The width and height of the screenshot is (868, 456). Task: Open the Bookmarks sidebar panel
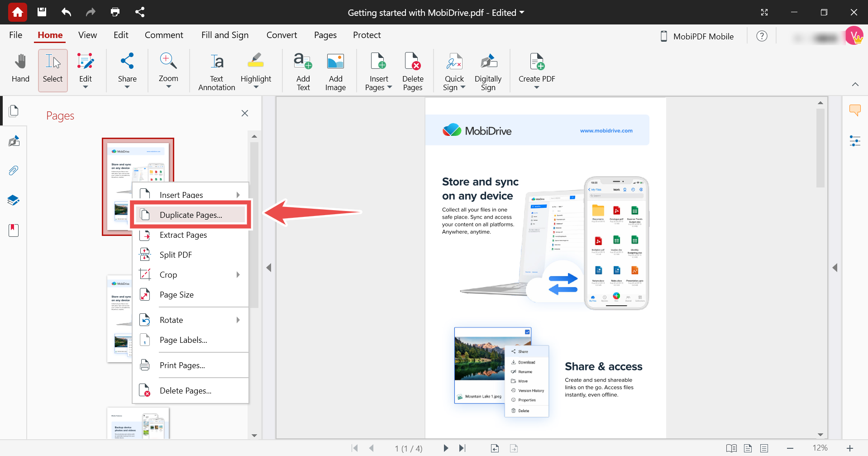[14, 230]
